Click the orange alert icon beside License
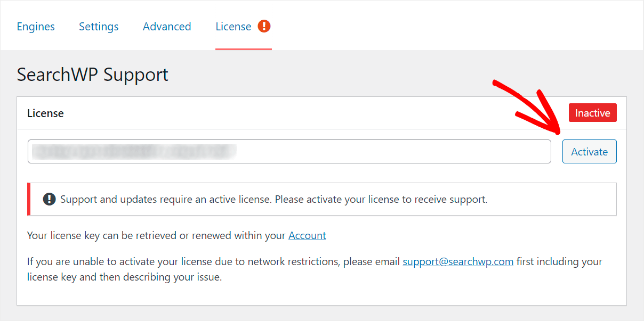Viewport: 644px width, 321px height. click(x=264, y=26)
